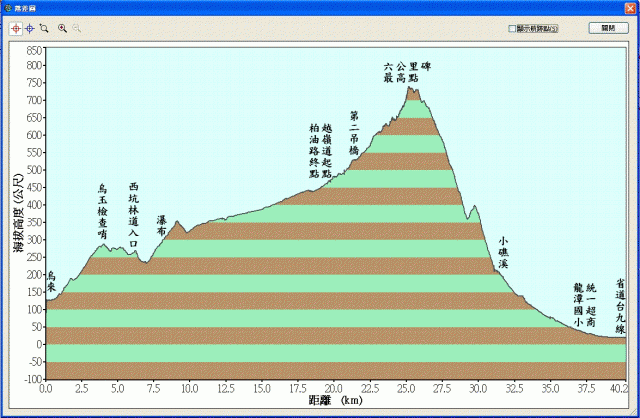This screenshot has width=640, height=418.
Task: Click the 第二吊橋 waypoint label
Action: (354, 133)
